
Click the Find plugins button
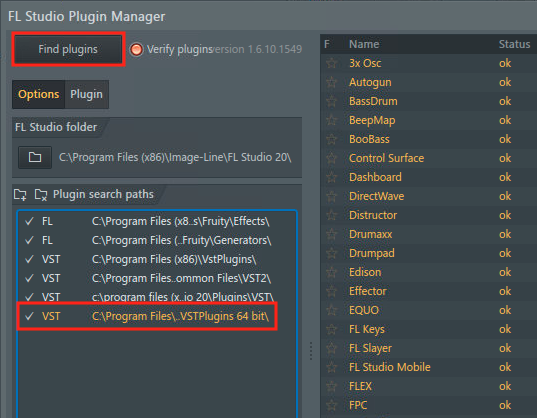tap(68, 49)
